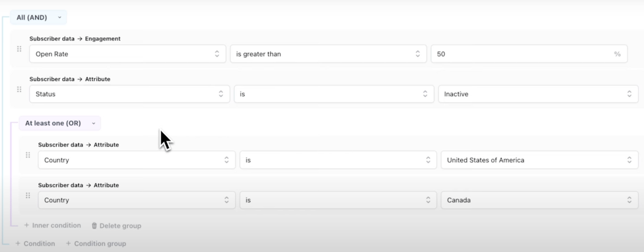Screen dimensions: 644x252
Task: Click drag handle beside Open Rate row
Action: (19, 49)
